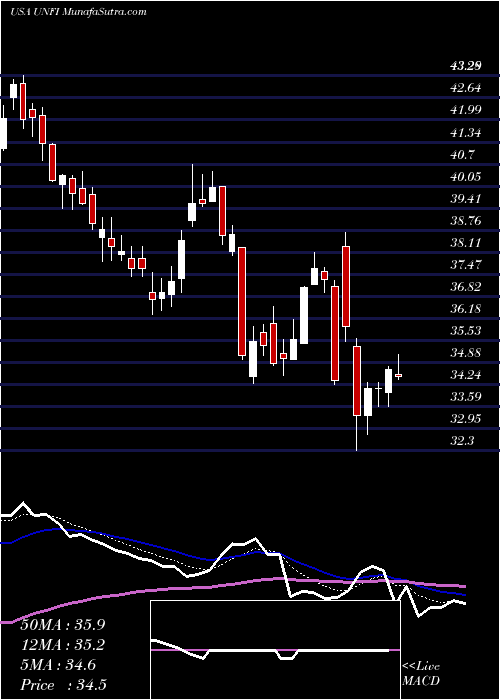This screenshot has height=700, width=500.
Task: Click the 34.24 price axis label
Action: (x=465, y=375)
